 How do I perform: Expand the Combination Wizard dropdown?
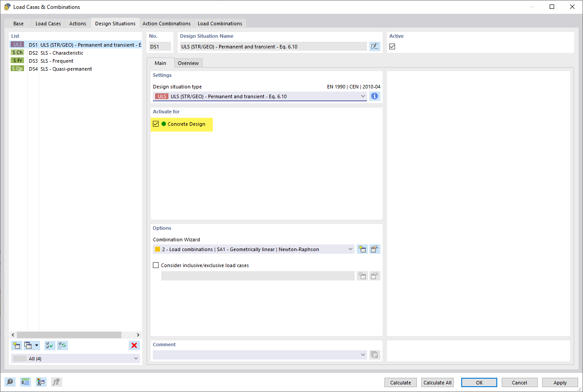(x=254, y=249)
